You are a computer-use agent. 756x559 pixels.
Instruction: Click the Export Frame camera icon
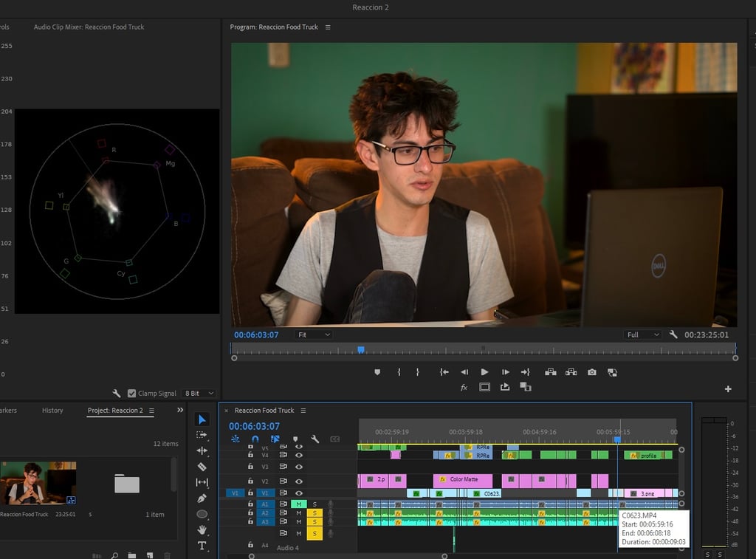[591, 372]
